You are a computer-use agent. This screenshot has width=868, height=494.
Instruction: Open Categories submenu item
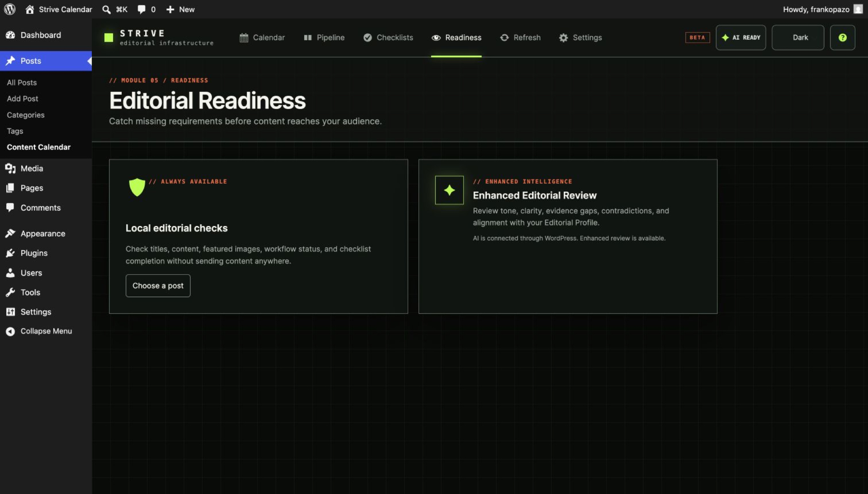pyautogui.click(x=26, y=115)
